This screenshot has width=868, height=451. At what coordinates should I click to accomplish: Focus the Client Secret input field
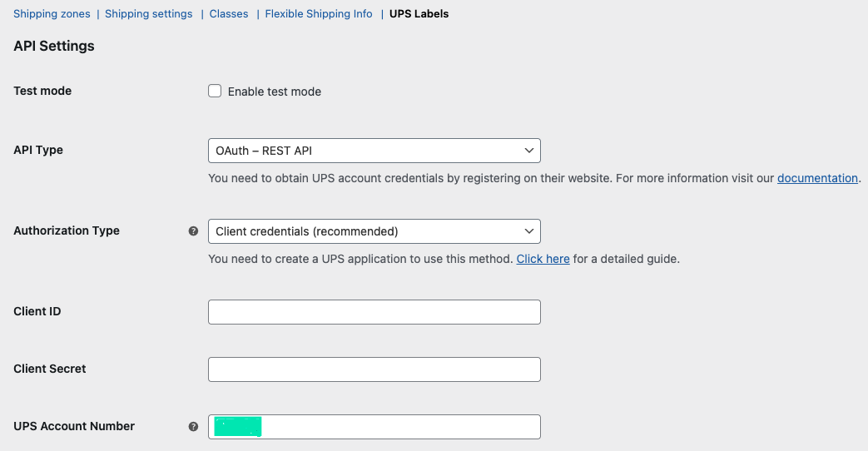(x=374, y=369)
